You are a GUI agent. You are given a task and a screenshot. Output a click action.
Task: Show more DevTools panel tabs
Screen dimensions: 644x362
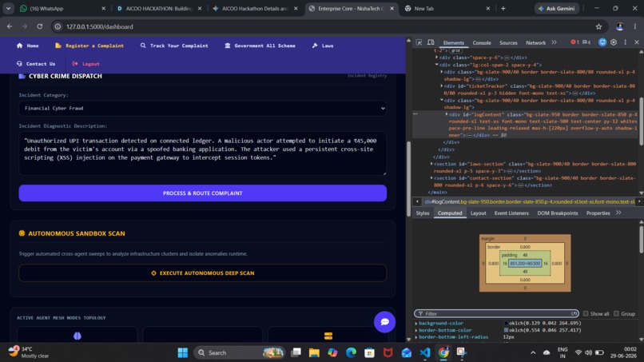point(554,42)
